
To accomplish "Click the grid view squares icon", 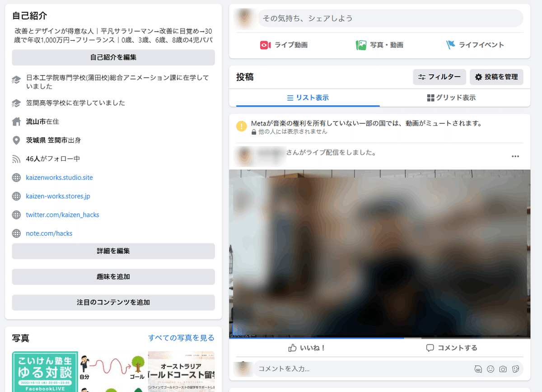I will click(430, 98).
